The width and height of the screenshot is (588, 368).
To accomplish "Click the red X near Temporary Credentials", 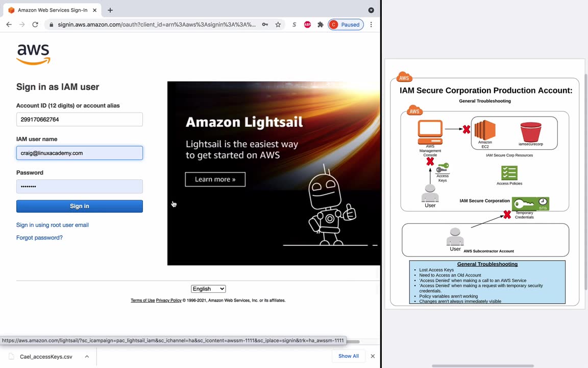I will pyautogui.click(x=507, y=215).
